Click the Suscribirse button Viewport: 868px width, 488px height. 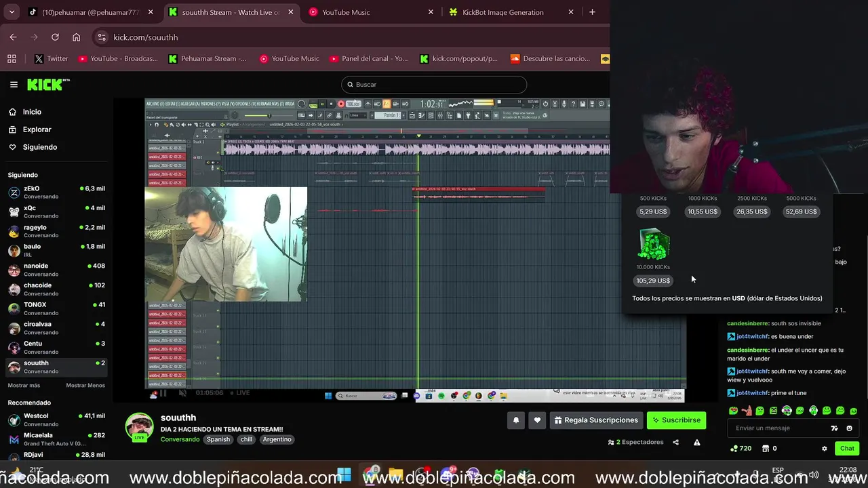676,420
